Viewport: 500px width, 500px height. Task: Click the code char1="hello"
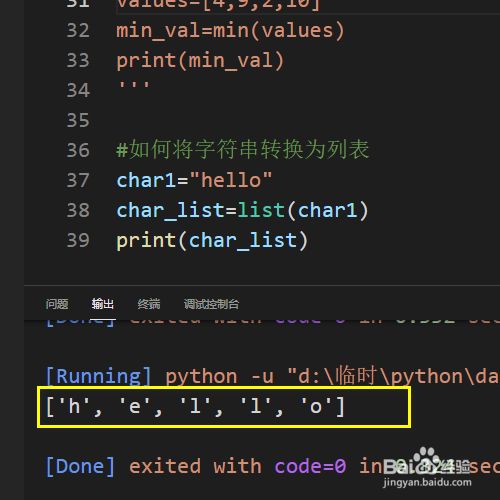click(194, 180)
